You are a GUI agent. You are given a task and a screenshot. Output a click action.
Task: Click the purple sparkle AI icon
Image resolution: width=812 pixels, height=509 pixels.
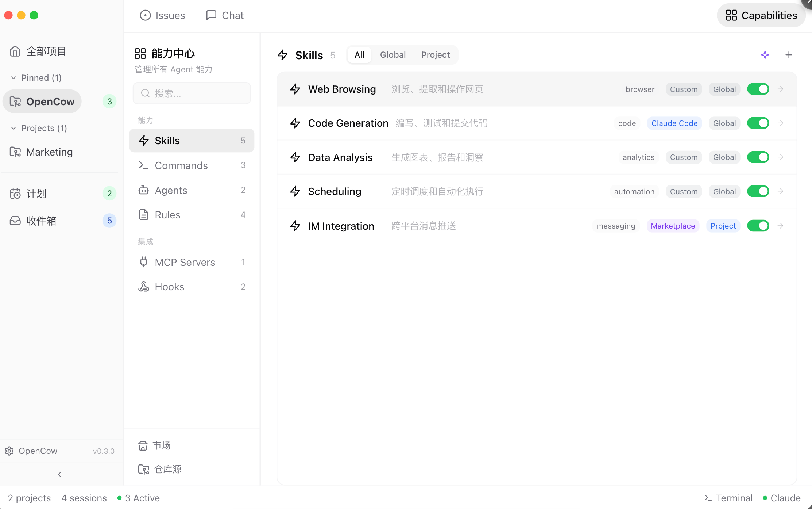coord(765,55)
